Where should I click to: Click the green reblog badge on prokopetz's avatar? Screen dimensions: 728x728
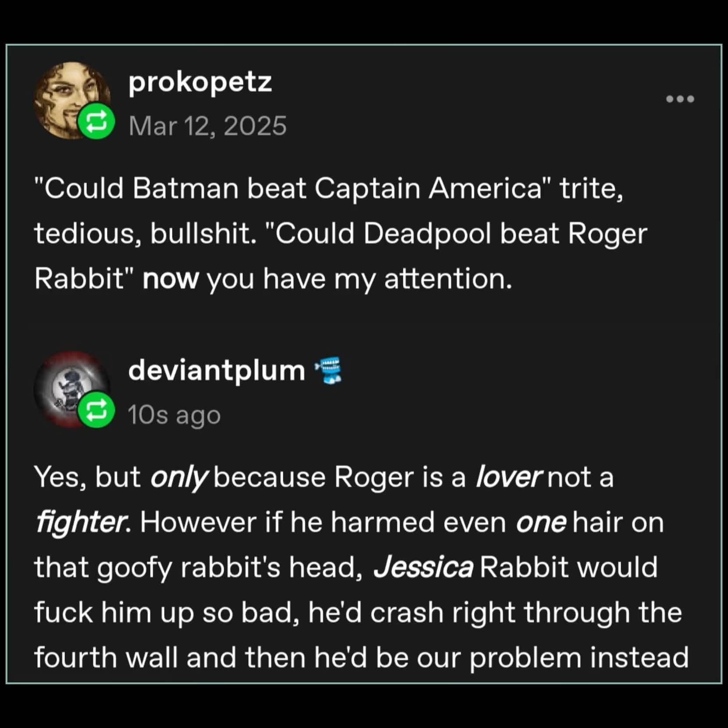[96, 121]
